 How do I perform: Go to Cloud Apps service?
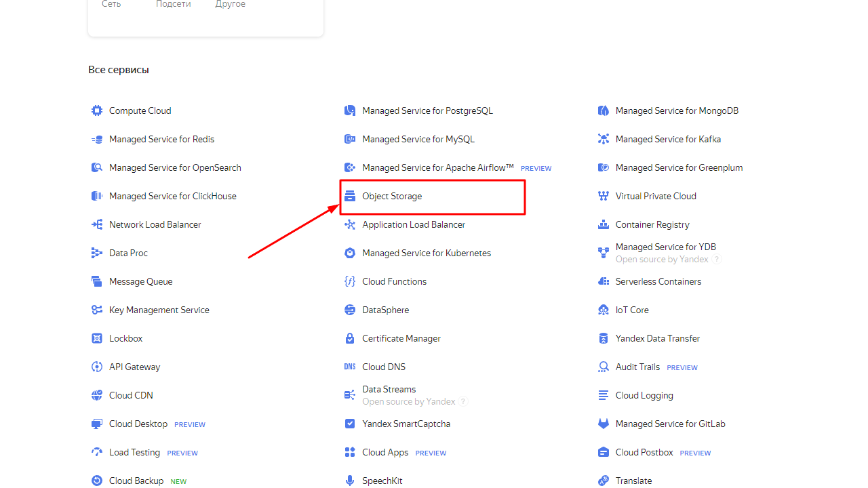(x=385, y=452)
